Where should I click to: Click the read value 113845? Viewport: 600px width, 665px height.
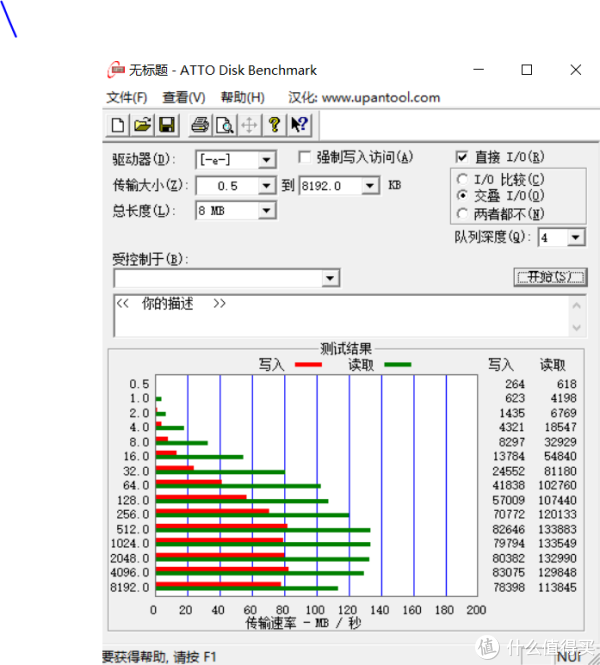pos(557,587)
